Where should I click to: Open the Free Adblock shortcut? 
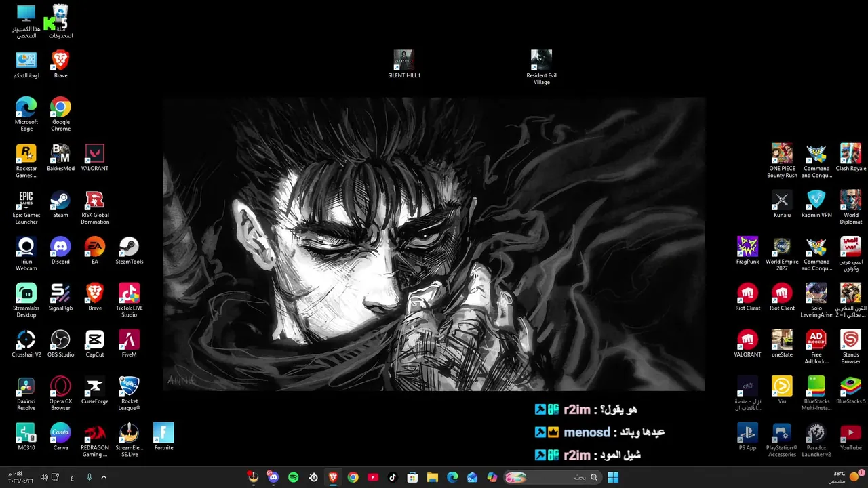[x=816, y=347]
